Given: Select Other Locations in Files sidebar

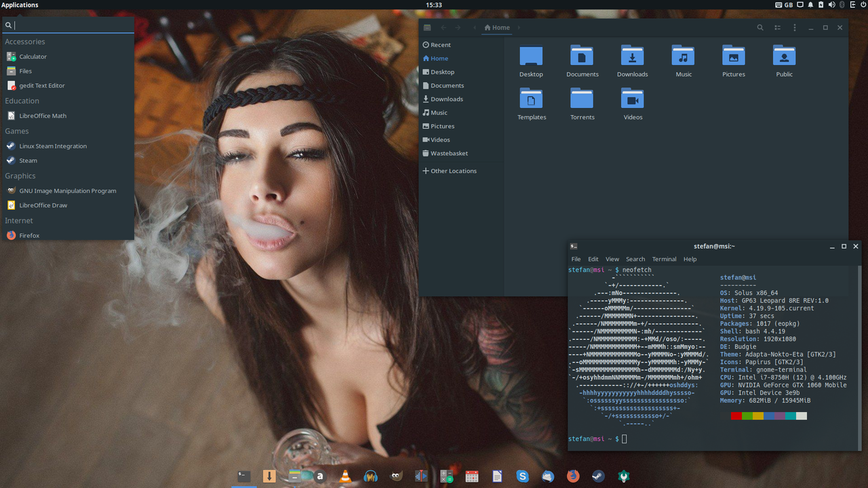Looking at the screenshot, I should 461,171.
